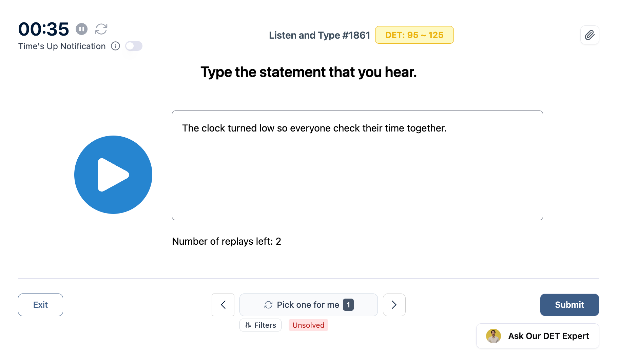The image size is (618, 364).
Task: Open the Filters options
Action: click(260, 325)
